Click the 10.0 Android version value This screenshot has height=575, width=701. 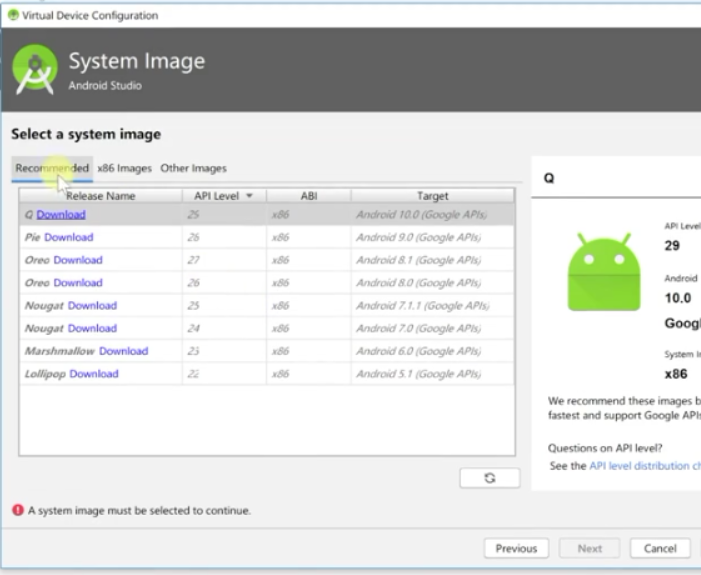coord(678,298)
